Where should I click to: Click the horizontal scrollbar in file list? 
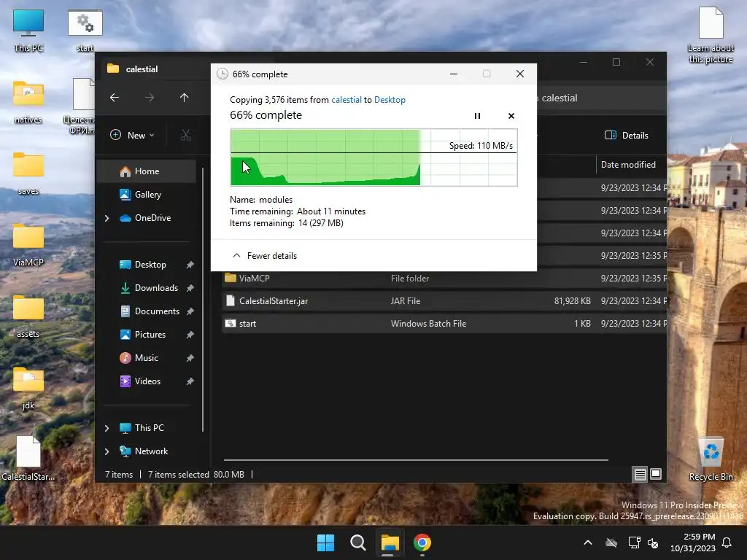[x=416, y=460]
